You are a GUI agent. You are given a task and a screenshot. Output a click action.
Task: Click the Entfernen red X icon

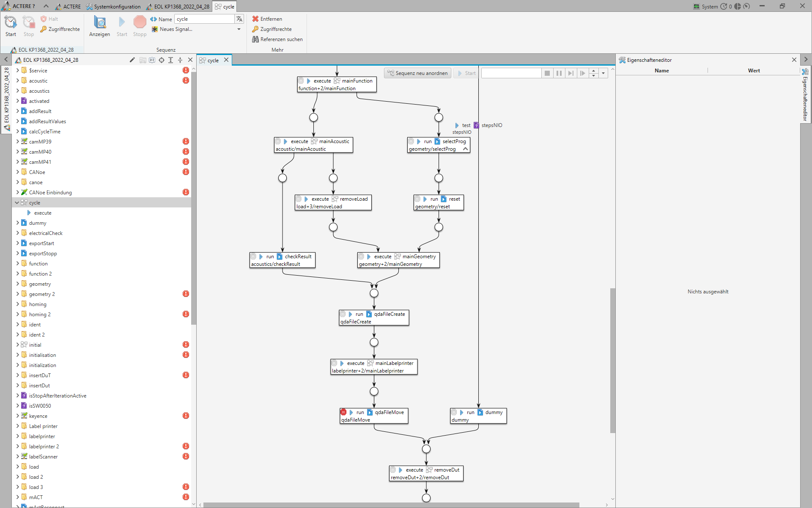pyautogui.click(x=255, y=19)
